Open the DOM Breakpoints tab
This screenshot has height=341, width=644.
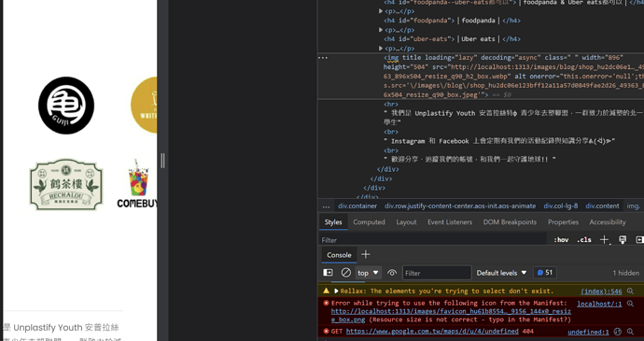pyautogui.click(x=510, y=222)
